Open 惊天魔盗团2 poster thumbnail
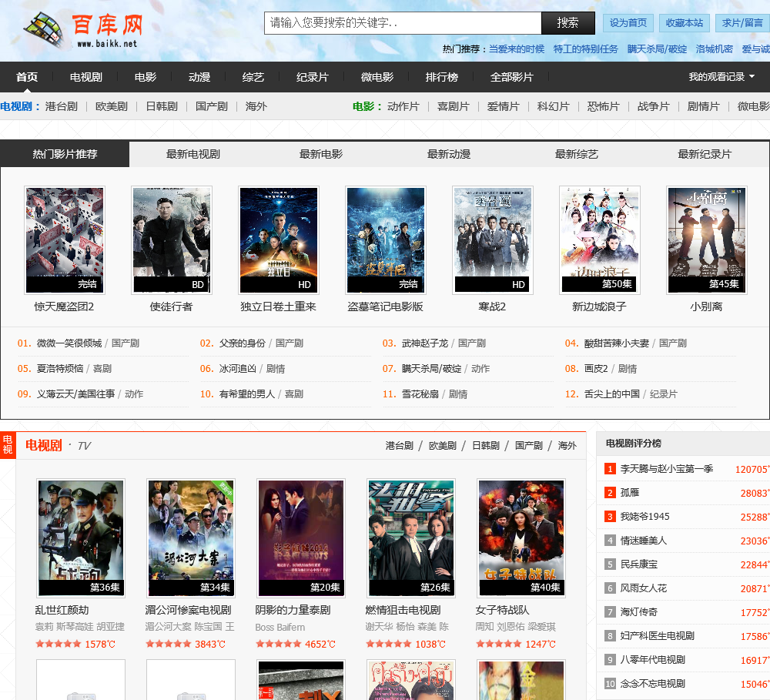This screenshot has height=700, width=770. point(65,240)
